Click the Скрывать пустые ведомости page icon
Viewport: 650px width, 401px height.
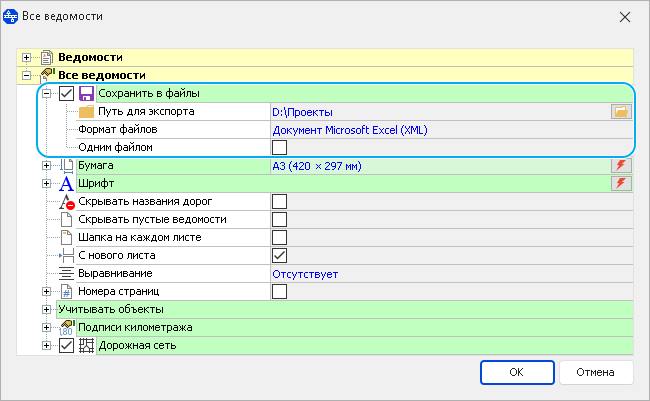point(66,219)
